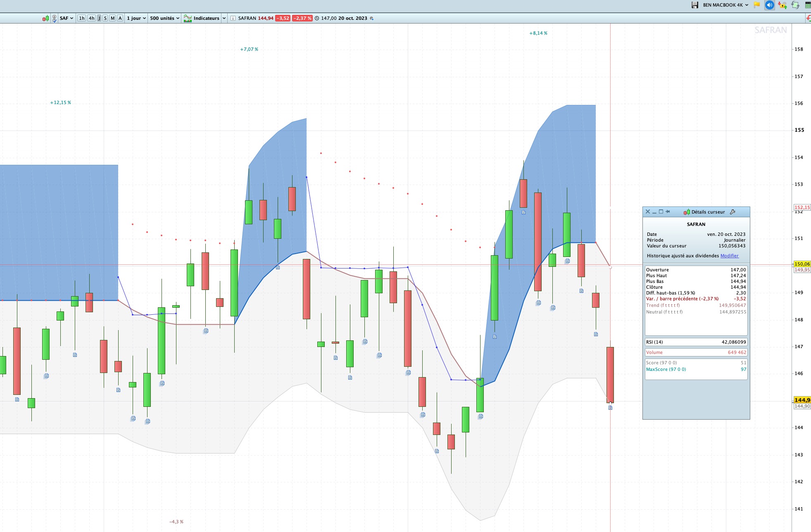This screenshot has width=811, height=532.
Task: Open wrench settings in Détails curseur panel
Action: [733, 212]
